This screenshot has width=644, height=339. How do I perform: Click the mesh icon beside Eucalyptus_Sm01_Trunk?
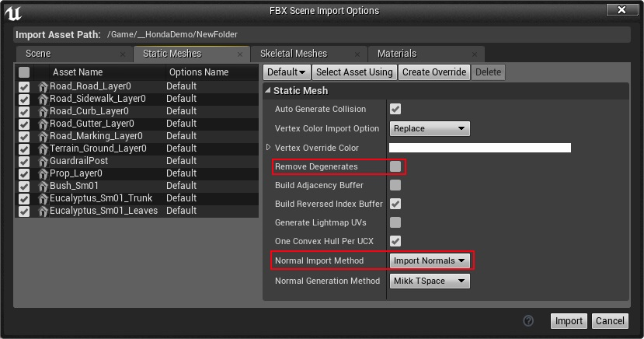(x=43, y=198)
